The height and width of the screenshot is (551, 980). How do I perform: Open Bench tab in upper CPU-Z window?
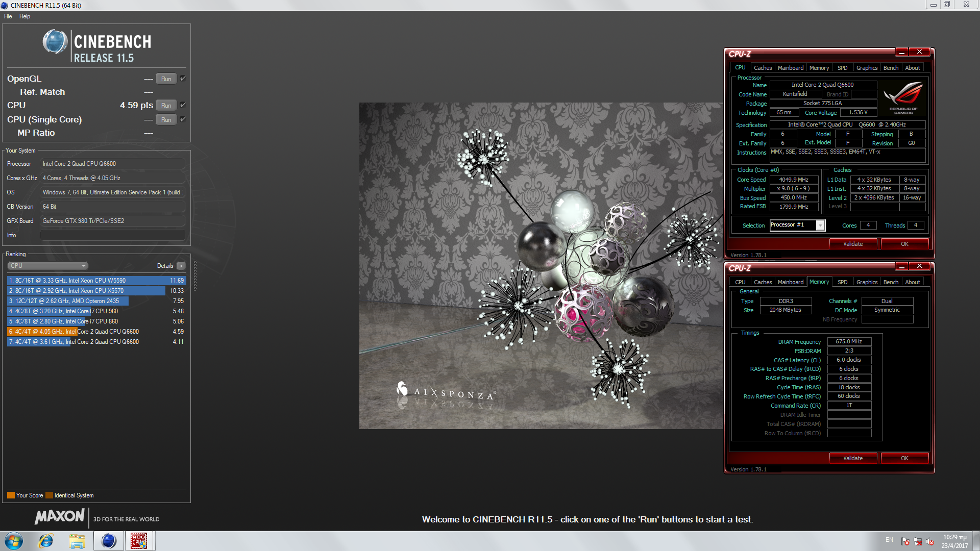point(891,68)
